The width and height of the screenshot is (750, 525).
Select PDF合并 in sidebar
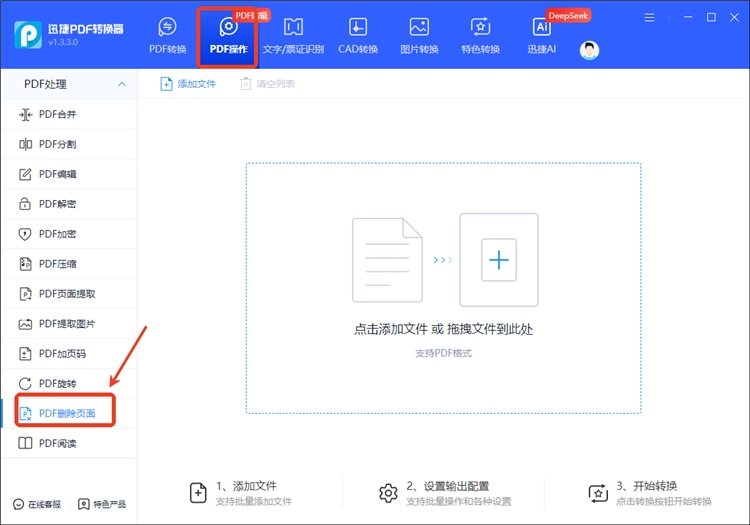(69, 114)
